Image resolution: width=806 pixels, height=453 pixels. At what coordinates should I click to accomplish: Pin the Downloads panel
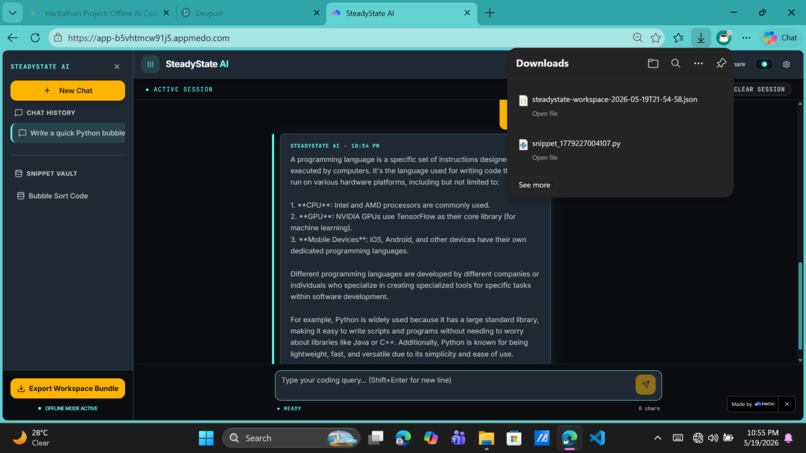(721, 63)
